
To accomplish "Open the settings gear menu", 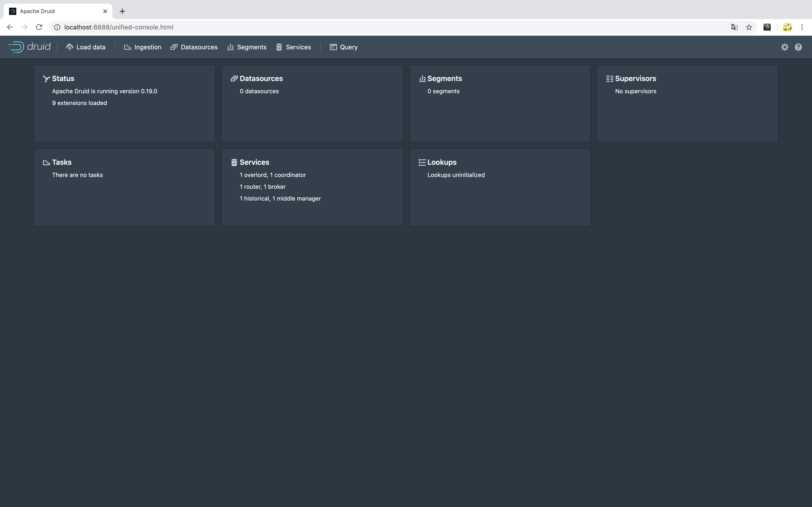I will click(785, 47).
